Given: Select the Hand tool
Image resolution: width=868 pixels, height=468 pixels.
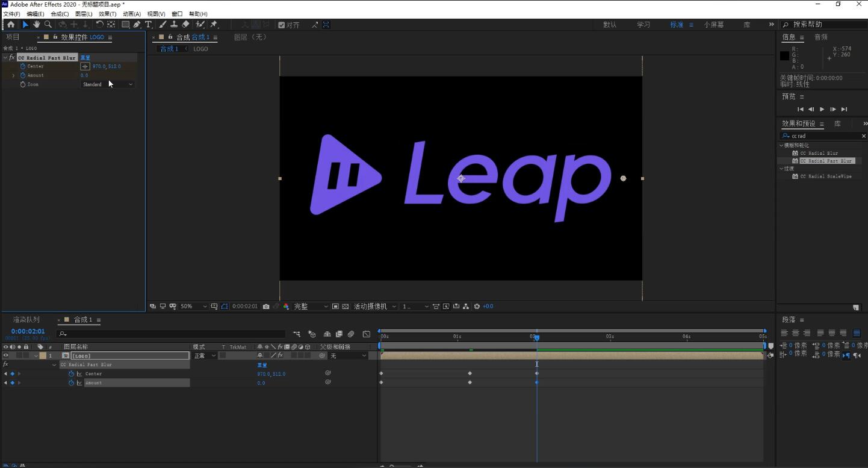Looking at the screenshot, I should click(37, 25).
